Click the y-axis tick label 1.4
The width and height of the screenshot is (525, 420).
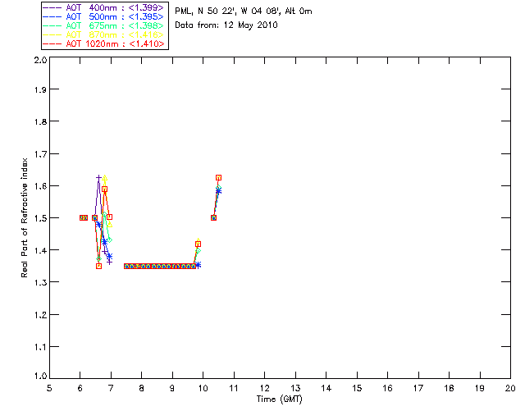(40, 250)
